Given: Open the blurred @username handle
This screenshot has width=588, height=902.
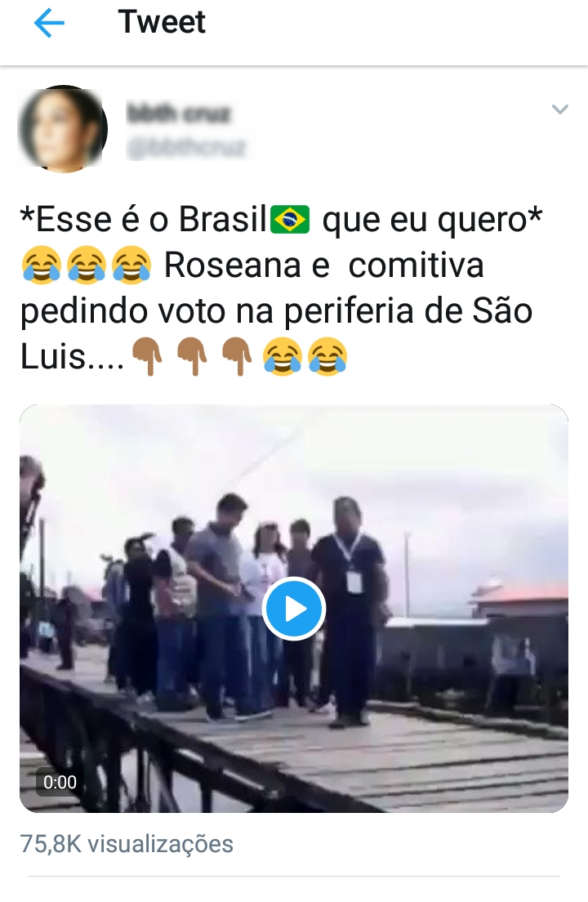Looking at the screenshot, I should (x=185, y=148).
